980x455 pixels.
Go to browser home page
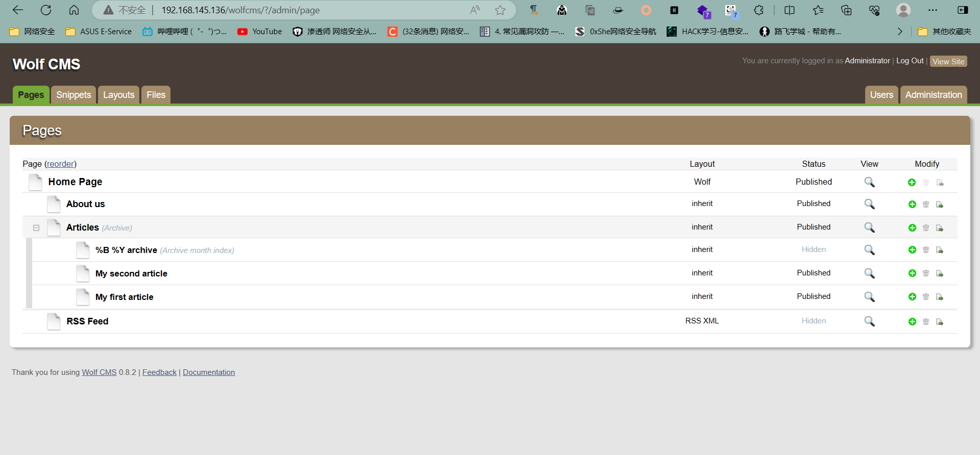(74, 10)
